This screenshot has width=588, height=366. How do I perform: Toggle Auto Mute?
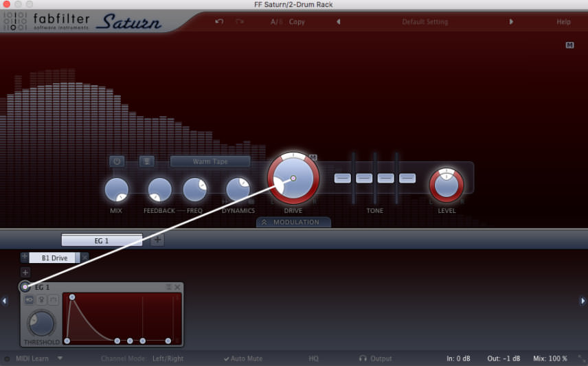pos(243,358)
